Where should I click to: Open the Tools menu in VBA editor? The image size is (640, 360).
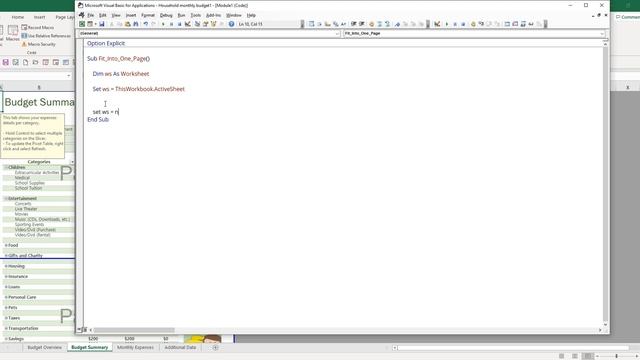pyautogui.click(x=196, y=15)
